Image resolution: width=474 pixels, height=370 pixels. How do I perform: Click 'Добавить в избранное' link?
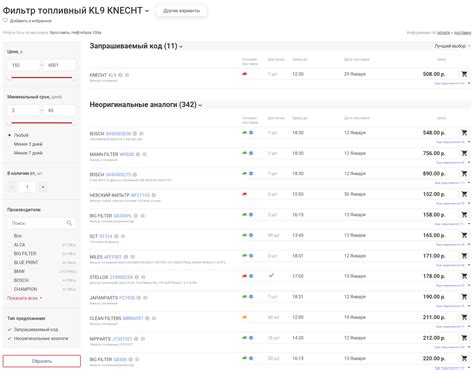(x=31, y=21)
